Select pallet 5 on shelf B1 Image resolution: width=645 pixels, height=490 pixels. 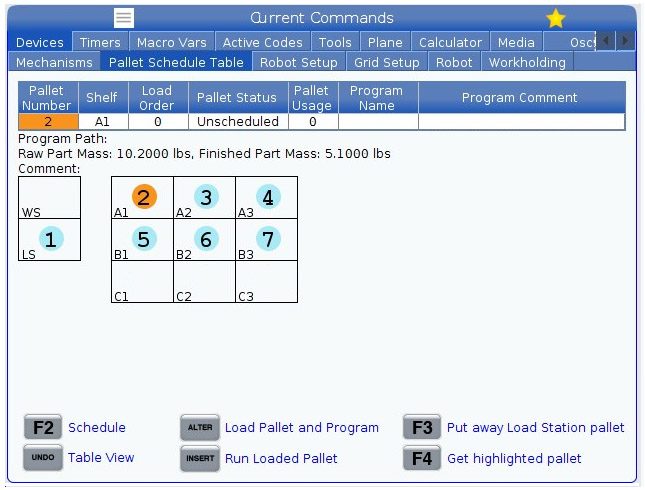[x=145, y=239]
